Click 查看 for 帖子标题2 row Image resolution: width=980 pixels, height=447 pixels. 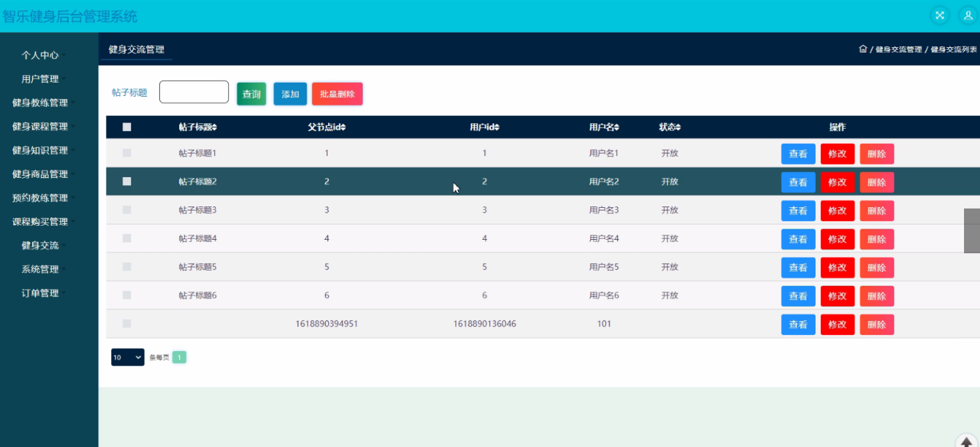[x=798, y=183]
